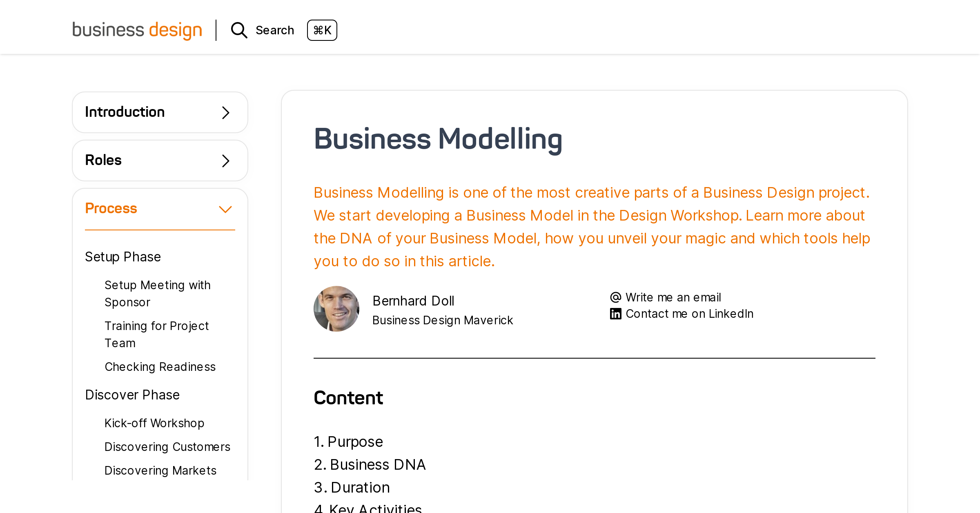The image size is (980, 513).
Task: Click the business design logo
Action: click(137, 30)
